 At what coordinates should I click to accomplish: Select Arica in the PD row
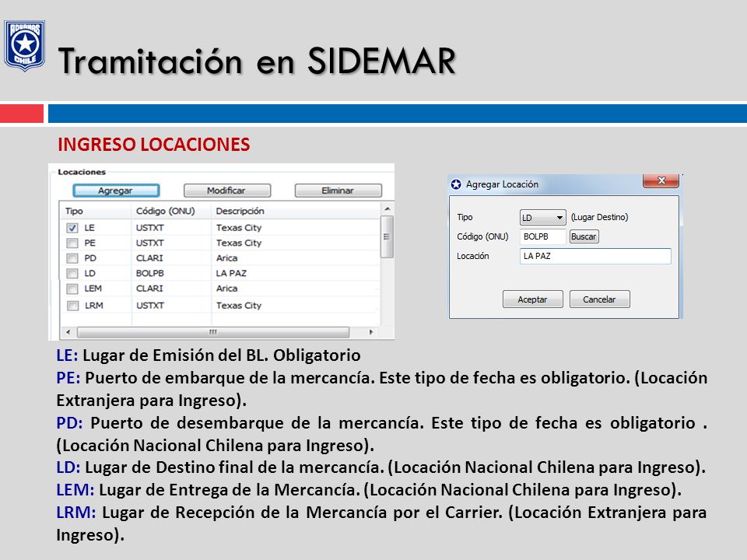click(226, 258)
